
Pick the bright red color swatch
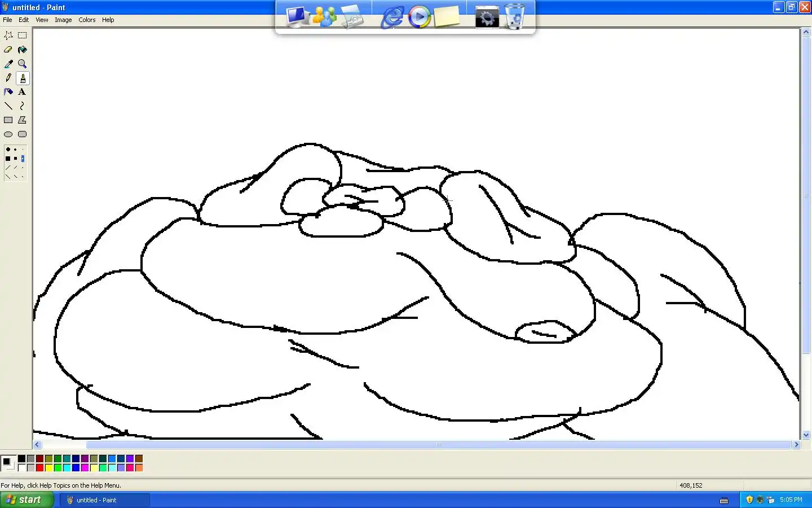tap(39, 467)
